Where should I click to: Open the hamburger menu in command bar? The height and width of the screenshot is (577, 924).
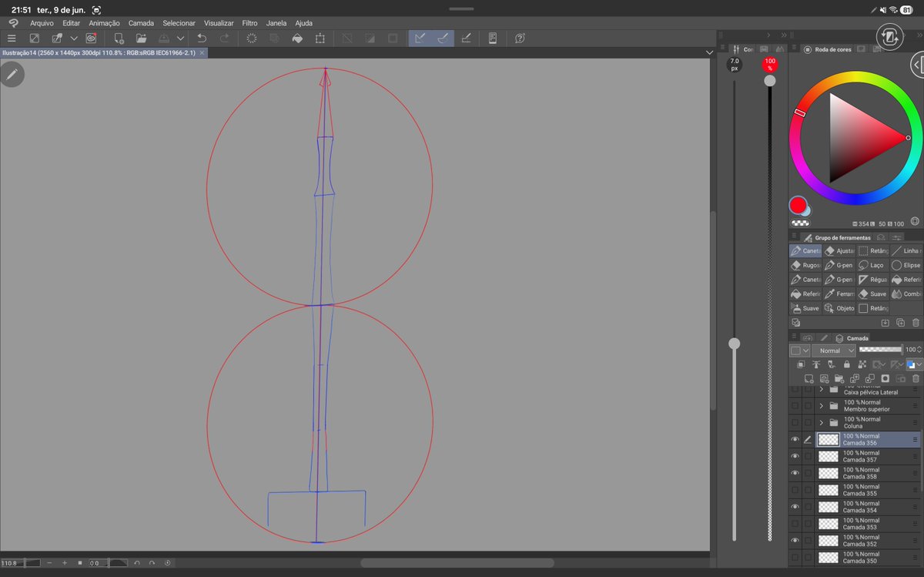pyautogui.click(x=12, y=38)
